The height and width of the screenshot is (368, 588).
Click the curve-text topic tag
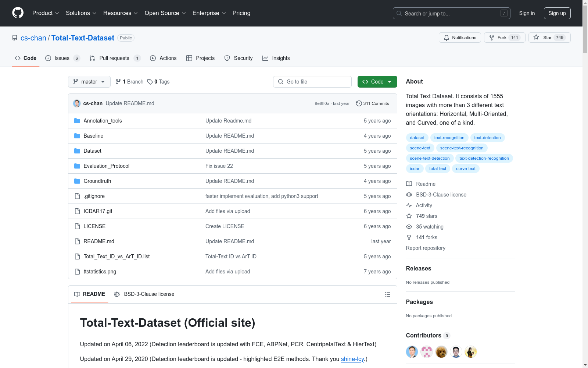tap(466, 169)
